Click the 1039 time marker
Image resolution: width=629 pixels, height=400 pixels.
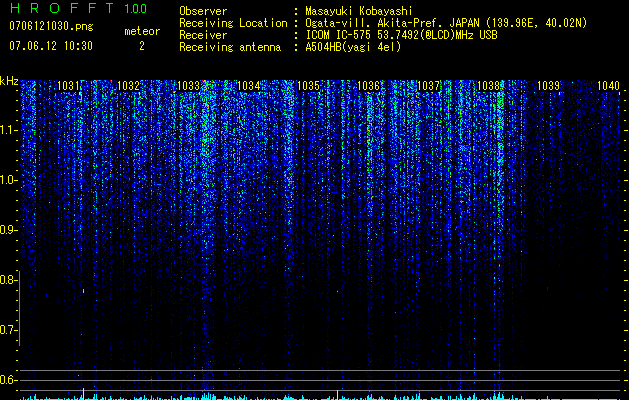[548, 86]
